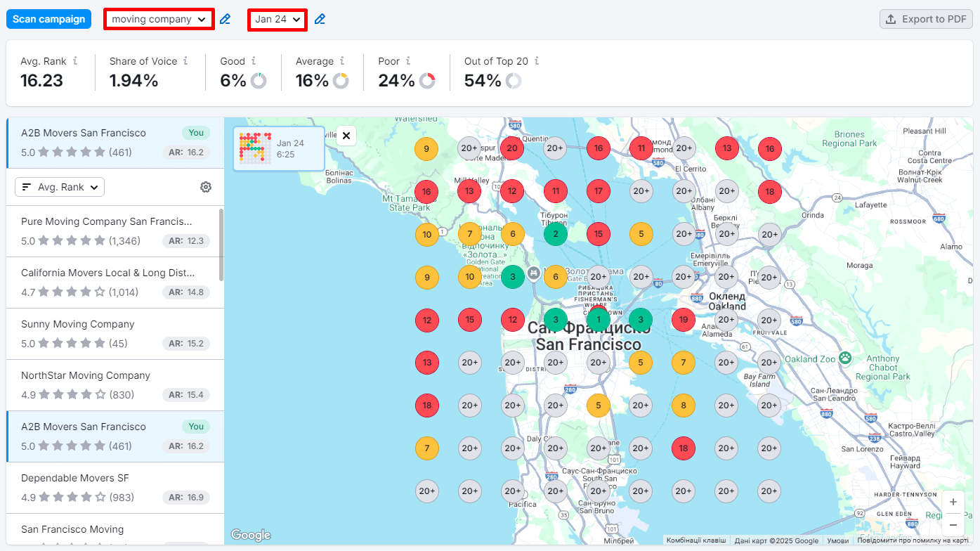The height and width of the screenshot is (551, 980).
Task: Click the info icon beside Average
Action: coord(342,61)
